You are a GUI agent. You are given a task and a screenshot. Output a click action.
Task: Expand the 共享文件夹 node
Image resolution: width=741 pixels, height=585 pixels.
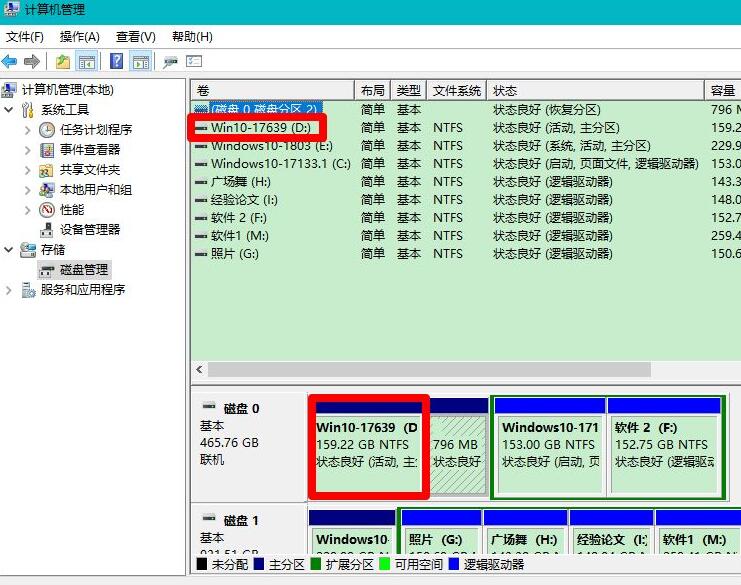pyautogui.click(x=27, y=171)
